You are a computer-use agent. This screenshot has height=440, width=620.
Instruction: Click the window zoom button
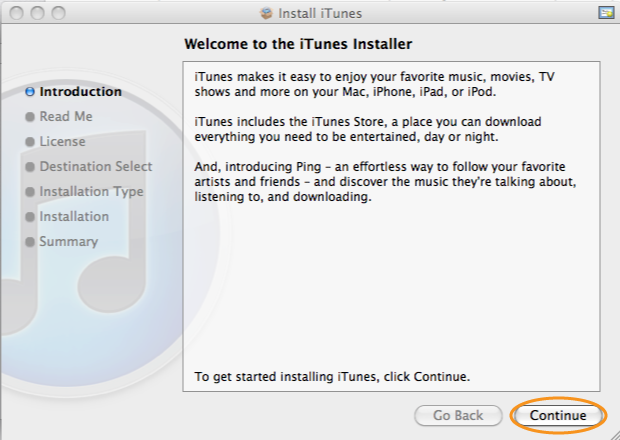point(59,13)
